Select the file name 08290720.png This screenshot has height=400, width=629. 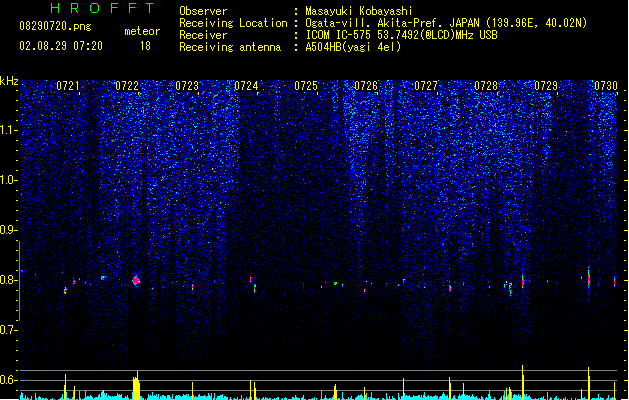pos(55,26)
